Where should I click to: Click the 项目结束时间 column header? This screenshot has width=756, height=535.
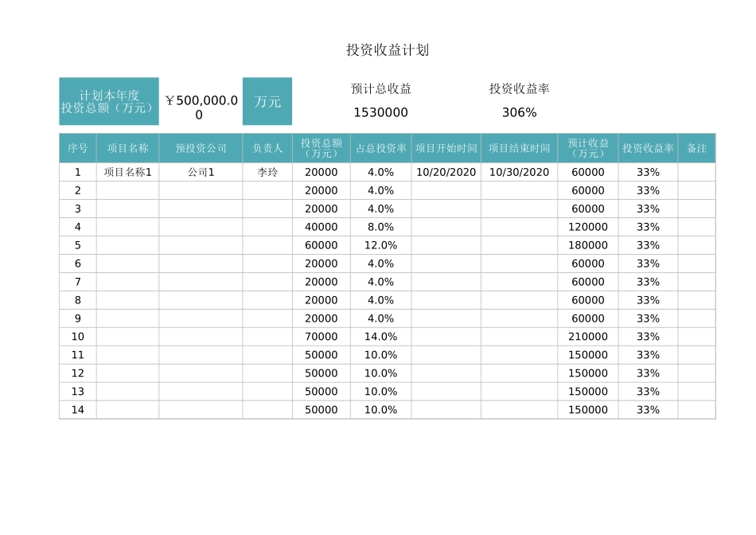coord(520,148)
